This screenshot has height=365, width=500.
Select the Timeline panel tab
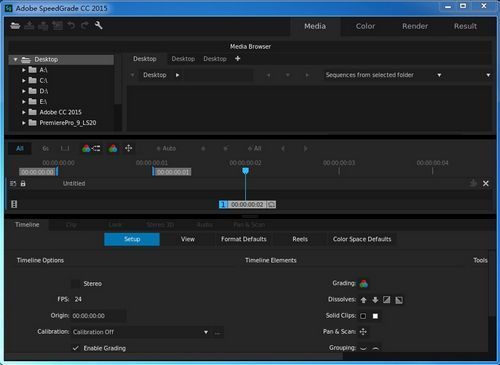click(x=27, y=225)
